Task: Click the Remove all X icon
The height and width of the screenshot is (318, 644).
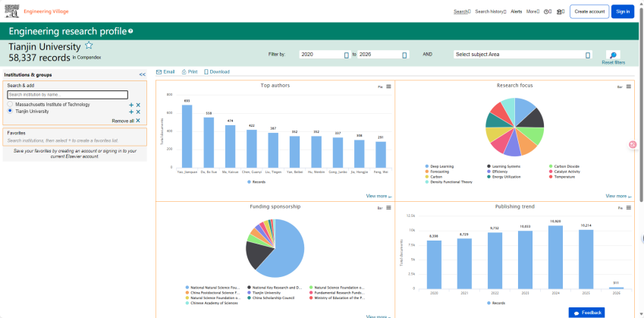Action: (138, 121)
